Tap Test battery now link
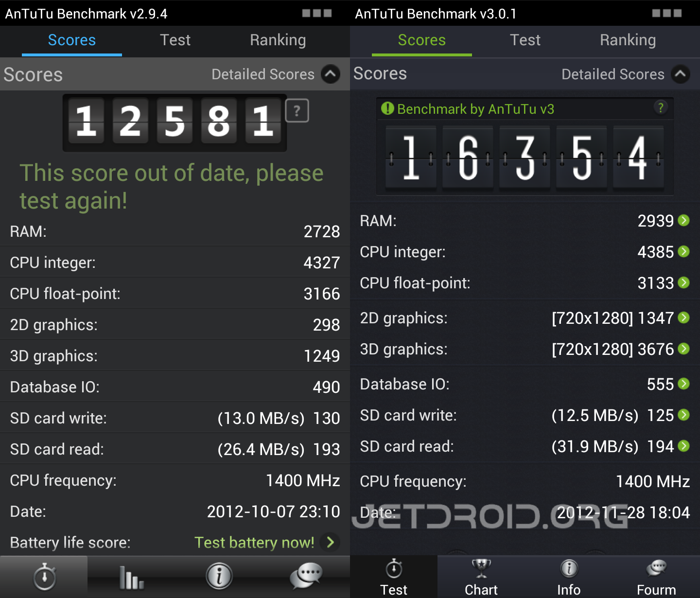700x598 pixels. point(254,543)
